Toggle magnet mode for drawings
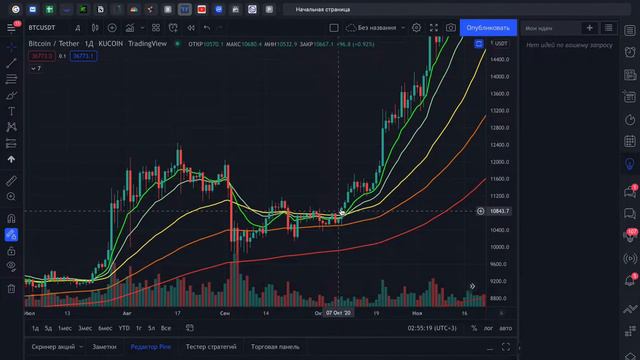640x360 pixels. (11, 218)
